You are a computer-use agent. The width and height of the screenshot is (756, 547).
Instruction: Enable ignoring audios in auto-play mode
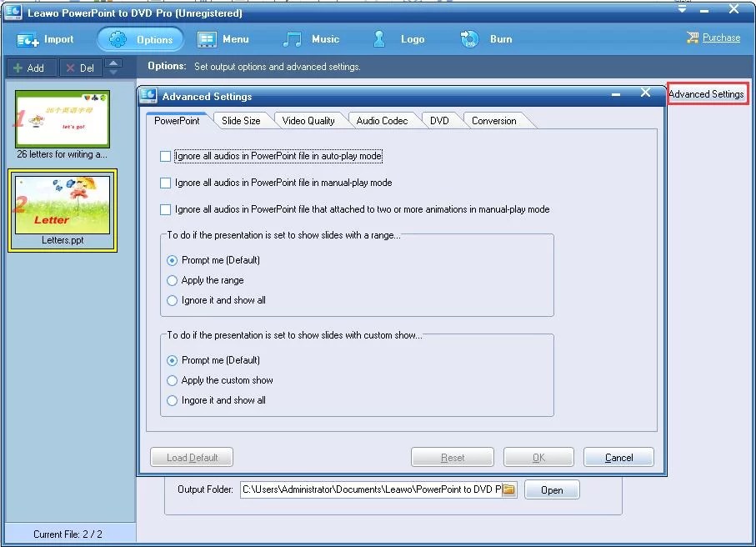[164, 156]
